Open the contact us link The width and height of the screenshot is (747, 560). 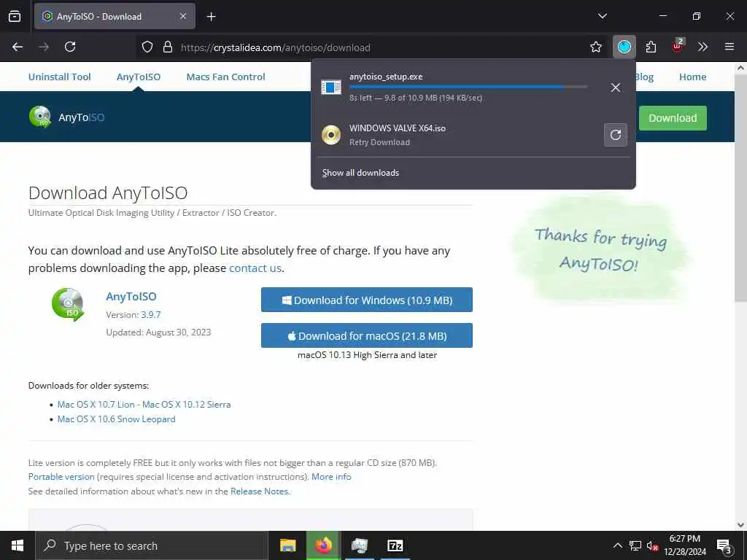pos(255,268)
